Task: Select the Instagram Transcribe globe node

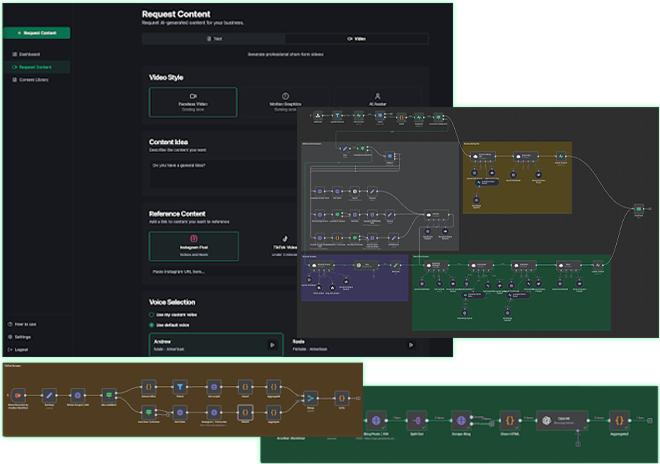Action: point(214,412)
